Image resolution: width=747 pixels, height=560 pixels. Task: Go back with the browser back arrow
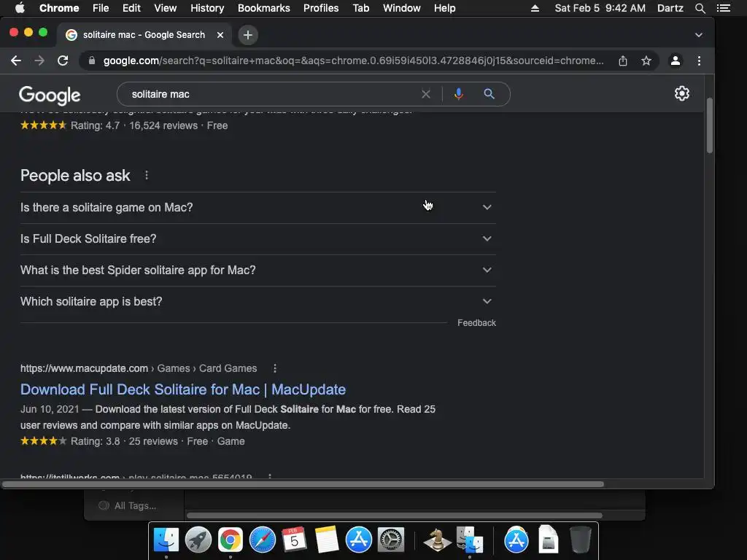16,61
